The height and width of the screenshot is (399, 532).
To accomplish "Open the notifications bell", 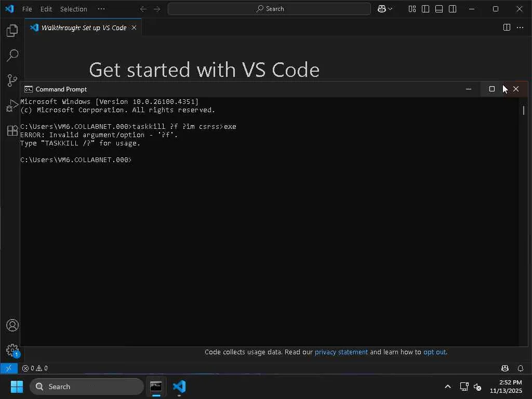I will tap(521, 368).
